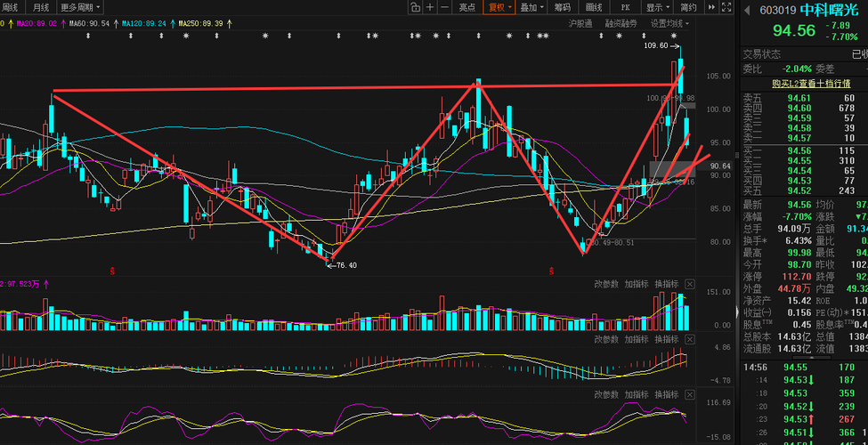The width and height of the screenshot is (868, 445).
Task: Click the 购买L2查看十档行情 link
Action: pyautogui.click(x=812, y=84)
